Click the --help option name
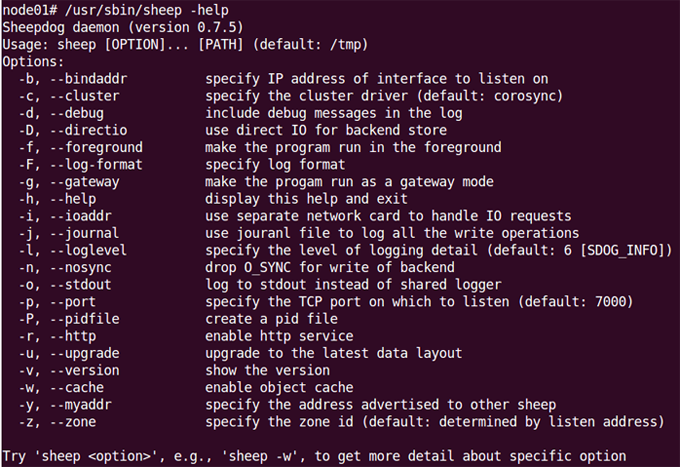This screenshot has height=467, width=680. pyautogui.click(x=73, y=199)
